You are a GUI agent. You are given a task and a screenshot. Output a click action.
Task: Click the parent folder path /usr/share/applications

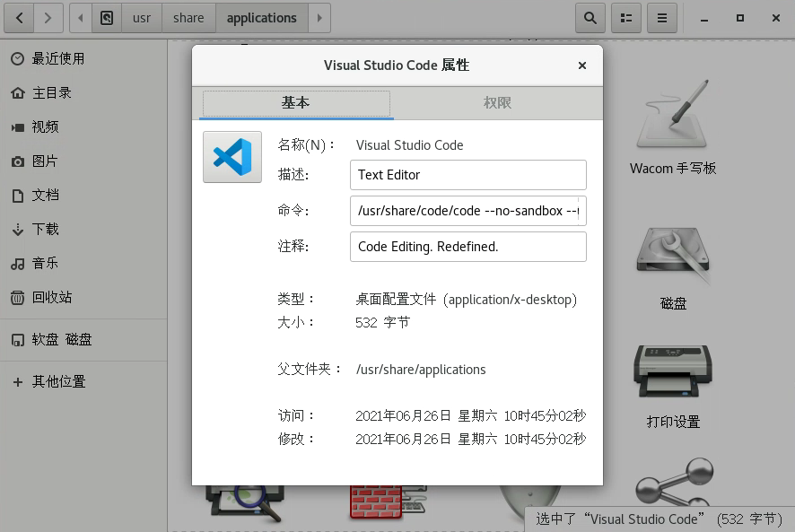coord(421,370)
